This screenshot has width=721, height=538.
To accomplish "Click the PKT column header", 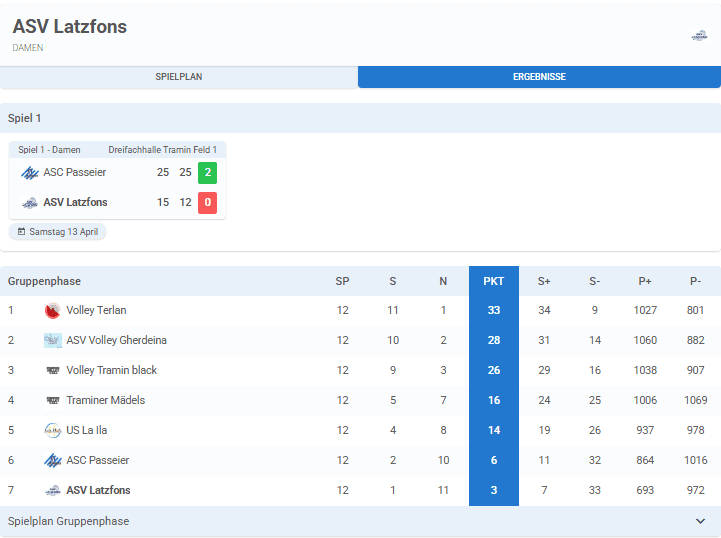I will (494, 281).
